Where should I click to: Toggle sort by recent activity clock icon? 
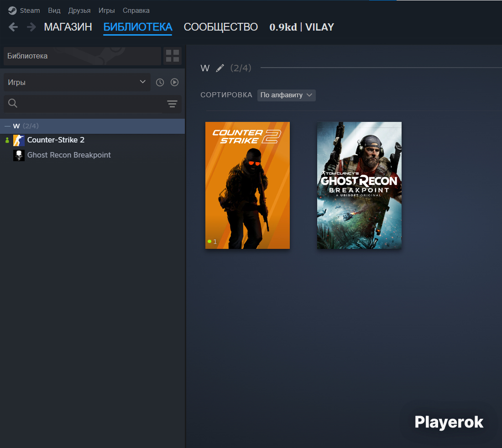160,82
